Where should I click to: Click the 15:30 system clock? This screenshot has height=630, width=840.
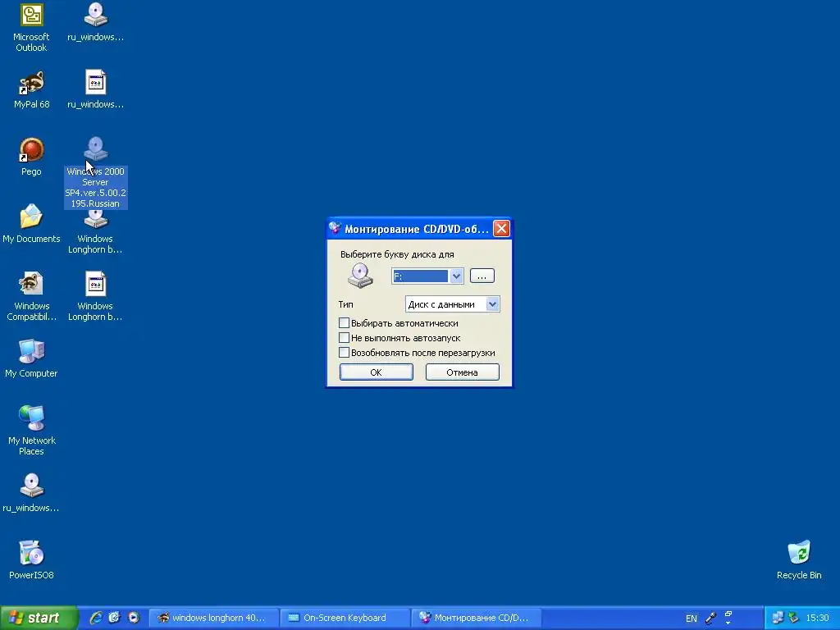pyautogui.click(x=818, y=619)
